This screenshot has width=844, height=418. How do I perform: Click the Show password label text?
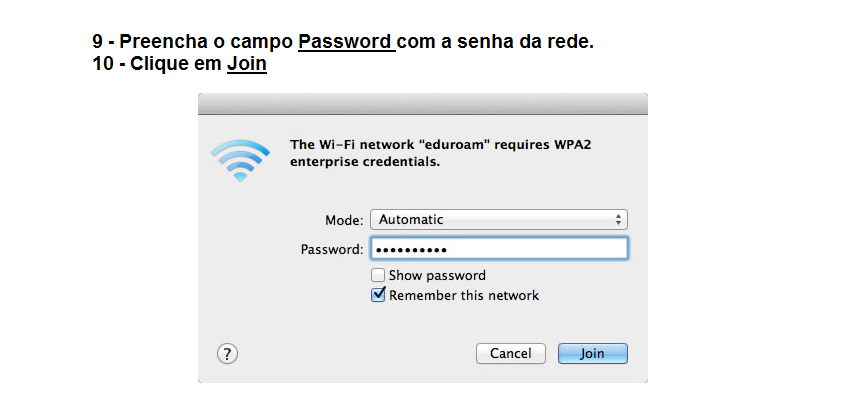(437, 275)
